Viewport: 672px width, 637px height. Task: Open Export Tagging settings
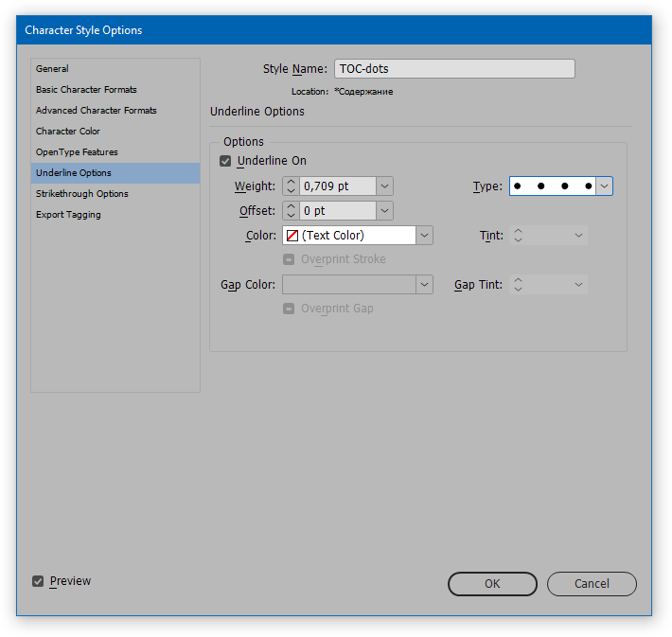coord(115,214)
